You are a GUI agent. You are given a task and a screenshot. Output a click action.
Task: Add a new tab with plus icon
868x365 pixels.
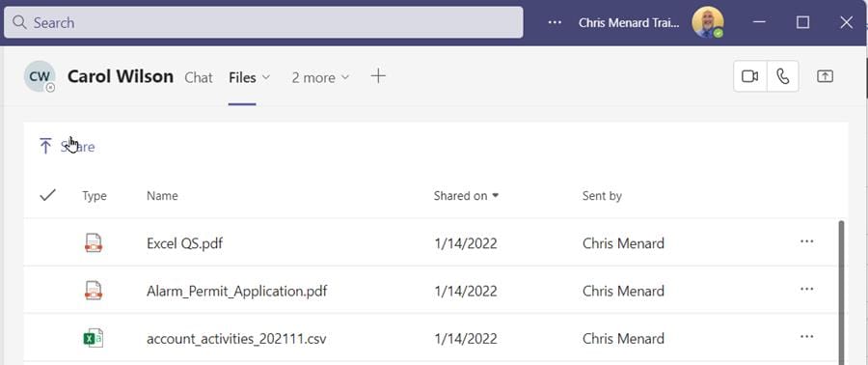click(378, 76)
